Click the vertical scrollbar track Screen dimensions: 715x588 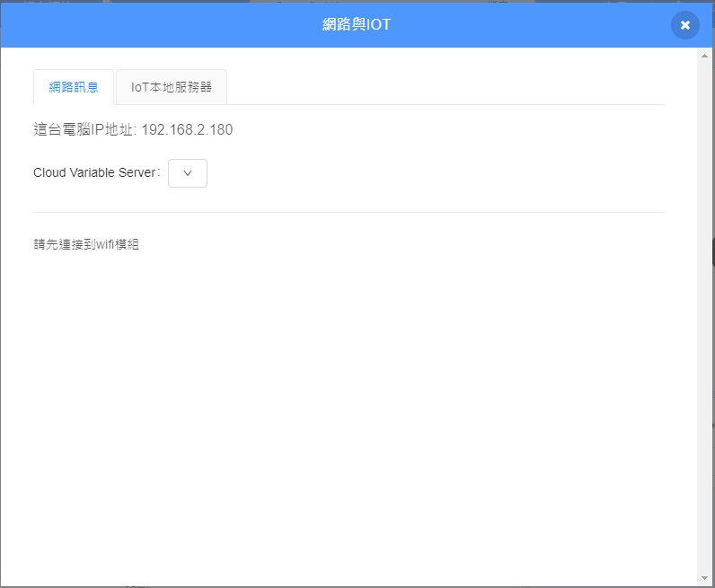[704, 269]
